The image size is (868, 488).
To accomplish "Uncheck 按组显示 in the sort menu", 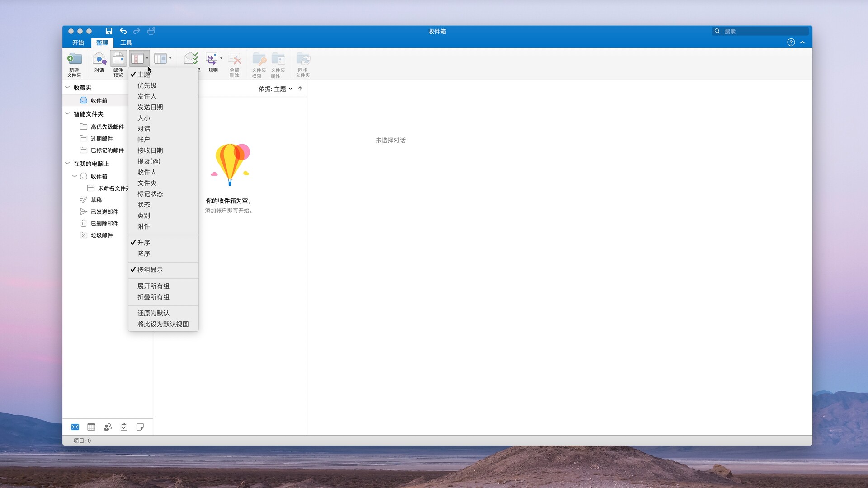I will (x=151, y=270).
